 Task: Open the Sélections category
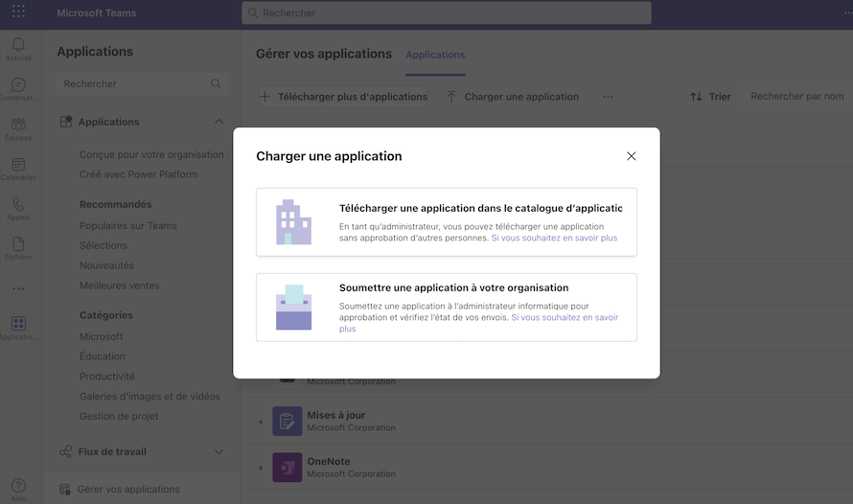104,245
